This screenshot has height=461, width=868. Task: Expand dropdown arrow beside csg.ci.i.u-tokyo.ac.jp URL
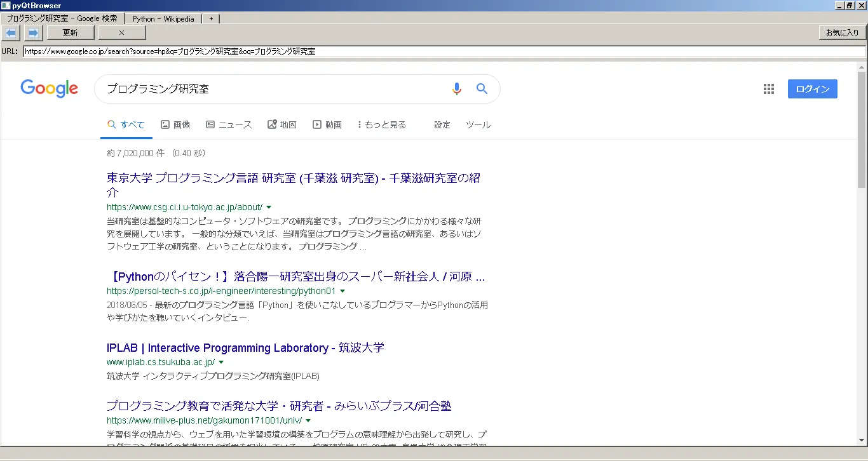pos(269,208)
